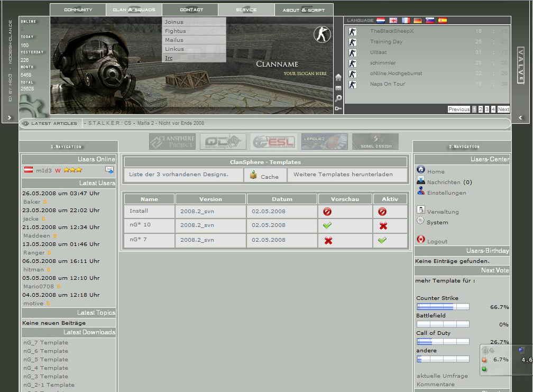Open the S.T.A.L.K.E.R.: CS article
Screen dimensions: 533x392
point(109,123)
